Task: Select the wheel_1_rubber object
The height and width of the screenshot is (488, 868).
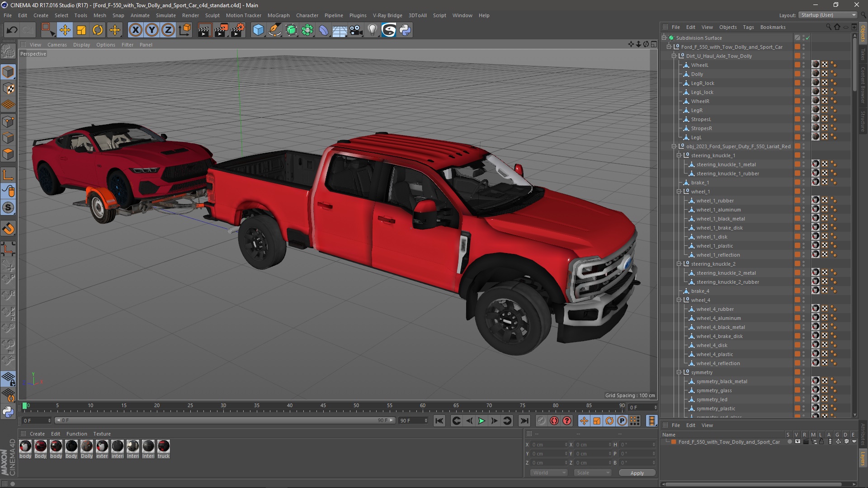Action: 715,201
